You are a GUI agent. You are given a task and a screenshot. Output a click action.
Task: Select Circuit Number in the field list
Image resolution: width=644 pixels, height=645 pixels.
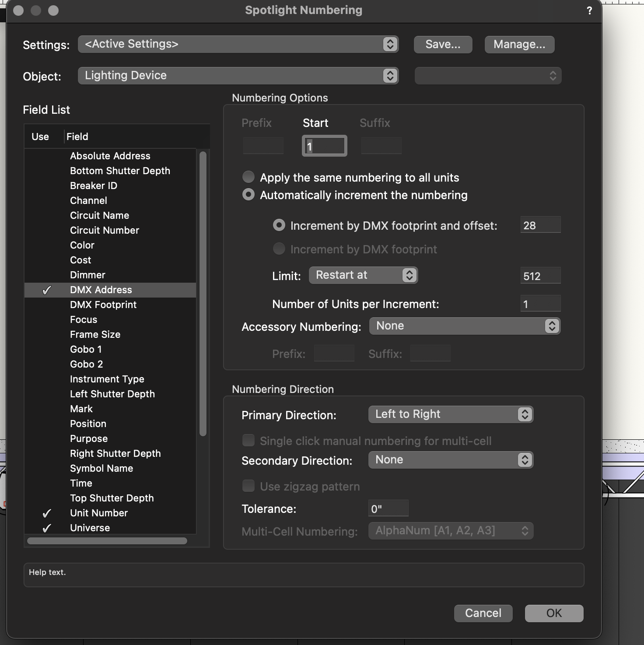pyautogui.click(x=105, y=230)
